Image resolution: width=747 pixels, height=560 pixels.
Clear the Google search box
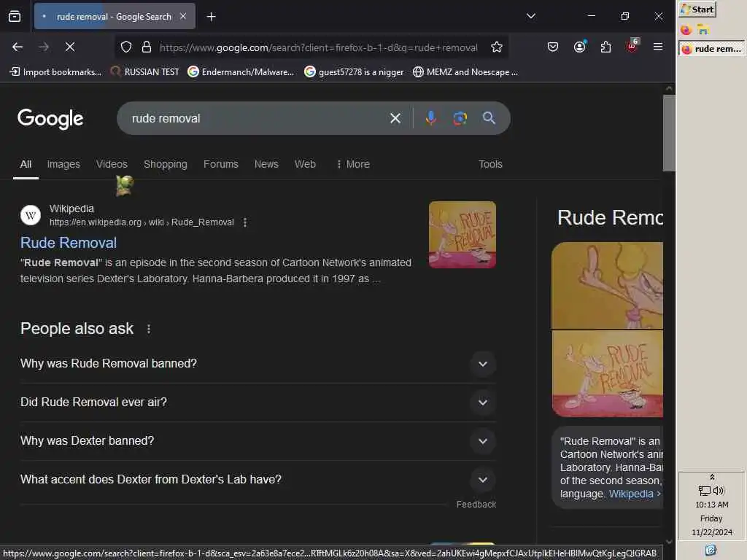click(x=395, y=118)
